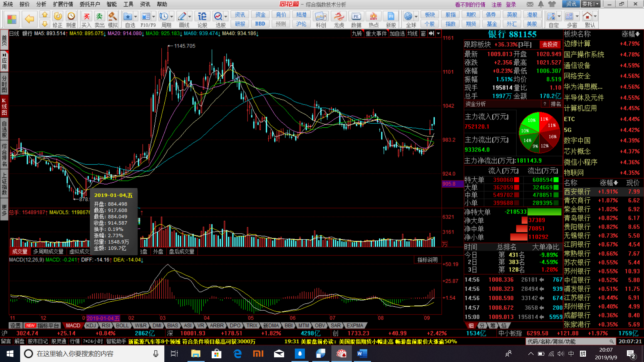Expand the 画线 dropdown arrow

[190, 16]
